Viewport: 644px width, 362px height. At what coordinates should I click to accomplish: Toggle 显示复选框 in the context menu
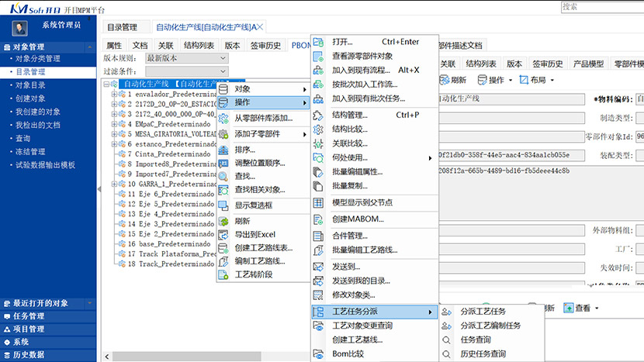tap(223, 205)
